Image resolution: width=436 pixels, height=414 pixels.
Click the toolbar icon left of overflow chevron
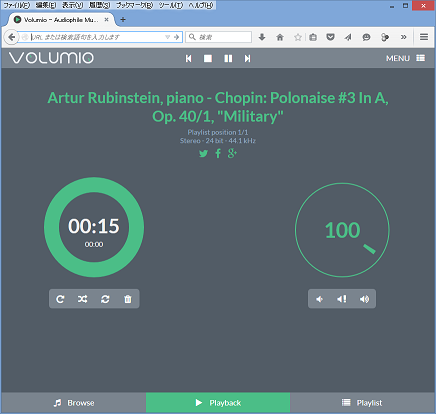pos(385,37)
